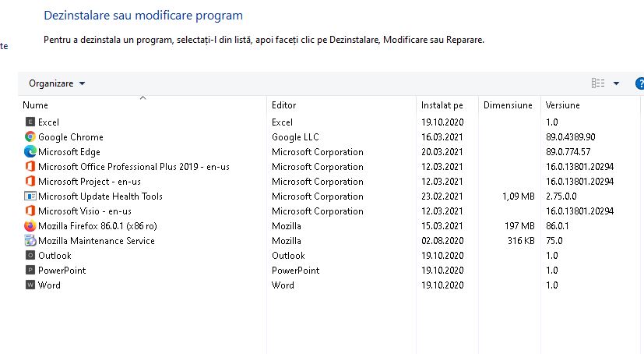Select the Excel entry name

click(48, 122)
